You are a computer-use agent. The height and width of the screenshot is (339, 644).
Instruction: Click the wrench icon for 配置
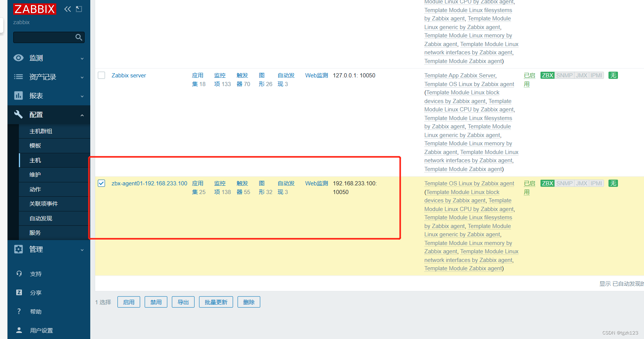pos(19,114)
